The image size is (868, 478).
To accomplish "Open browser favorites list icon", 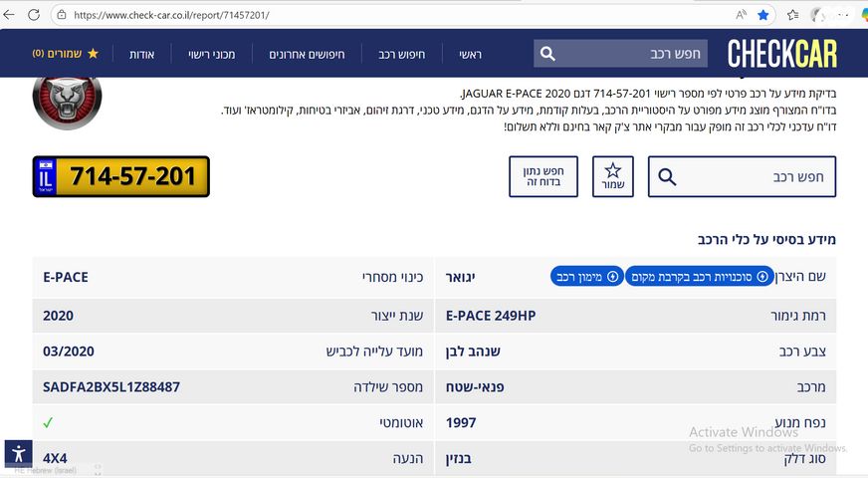I will (792, 15).
